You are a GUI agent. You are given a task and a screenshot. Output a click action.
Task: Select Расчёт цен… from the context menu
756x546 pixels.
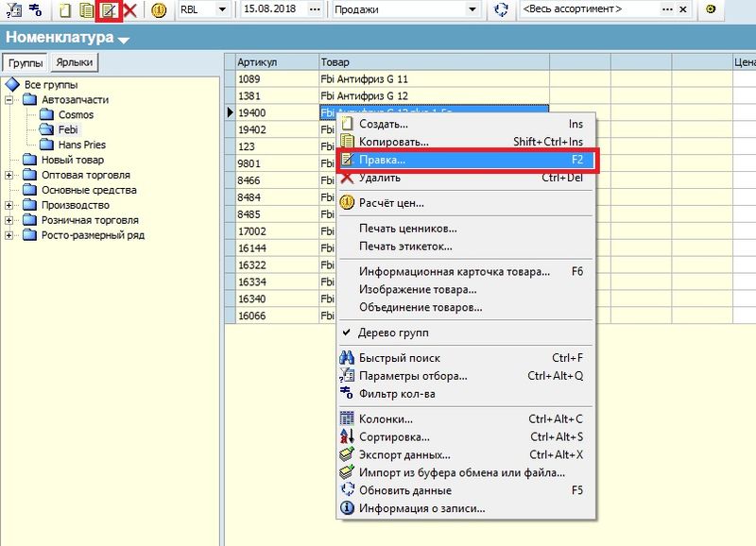[466, 203]
